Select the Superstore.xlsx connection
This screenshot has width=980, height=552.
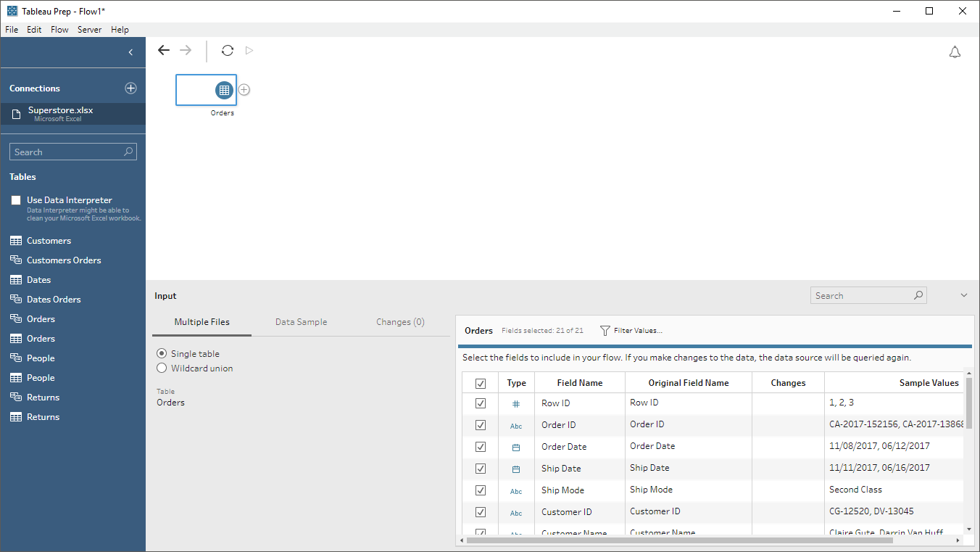pyautogui.click(x=72, y=114)
